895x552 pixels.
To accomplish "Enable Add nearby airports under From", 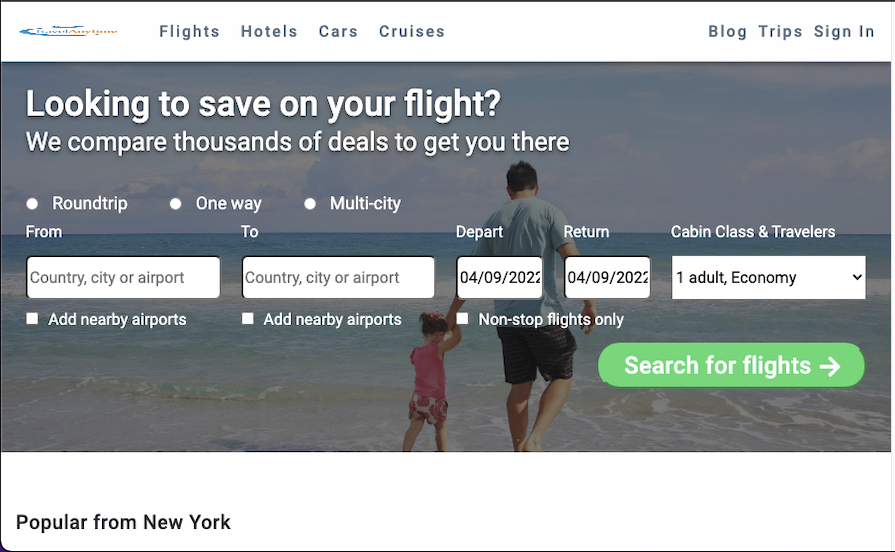I will pyautogui.click(x=32, y=319).
